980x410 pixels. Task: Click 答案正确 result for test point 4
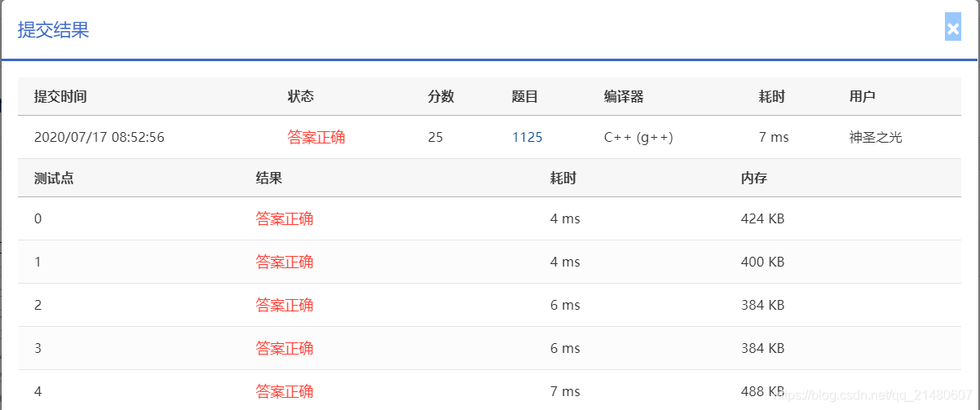pos(285,391)
